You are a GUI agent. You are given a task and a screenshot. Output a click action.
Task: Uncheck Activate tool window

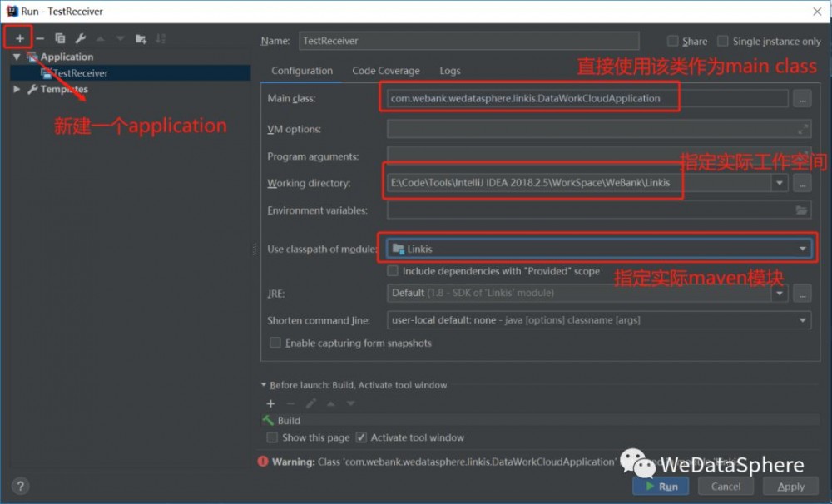pyautogui.click(x=361, y=437)
